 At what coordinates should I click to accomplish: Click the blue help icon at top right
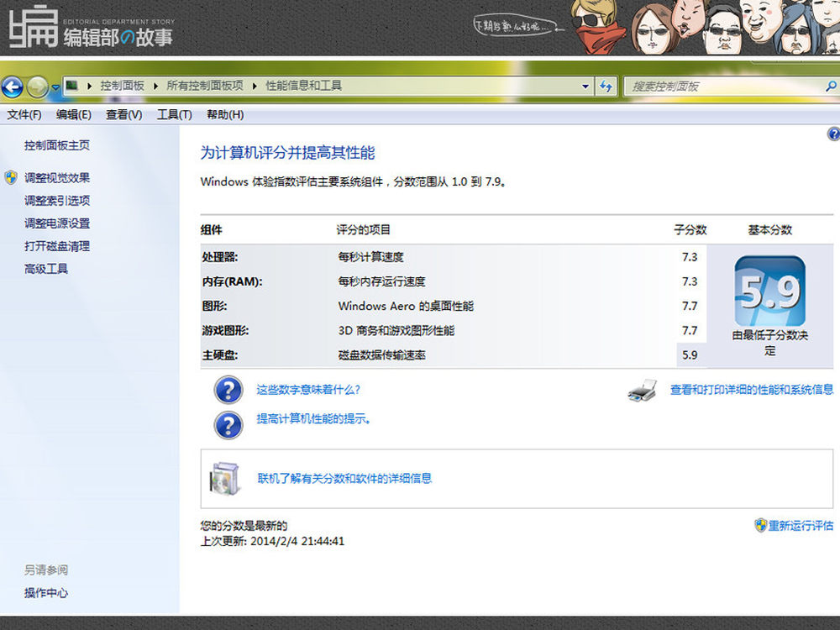click(833, 134)
